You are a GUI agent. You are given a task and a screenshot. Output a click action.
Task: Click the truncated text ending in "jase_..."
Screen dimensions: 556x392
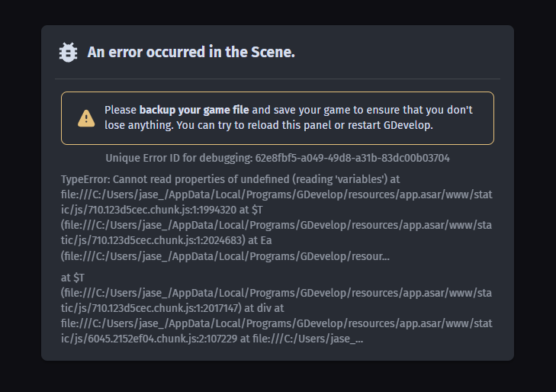point(308,339)
